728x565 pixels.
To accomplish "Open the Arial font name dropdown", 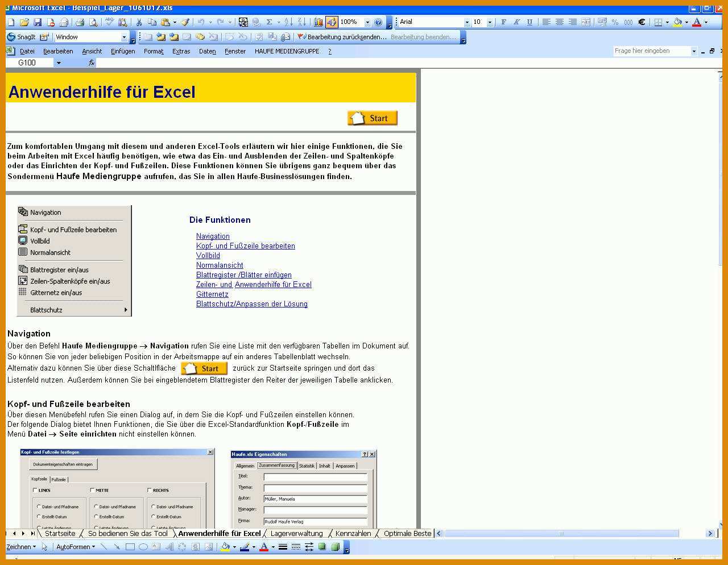I will click(x=467, y=22).
